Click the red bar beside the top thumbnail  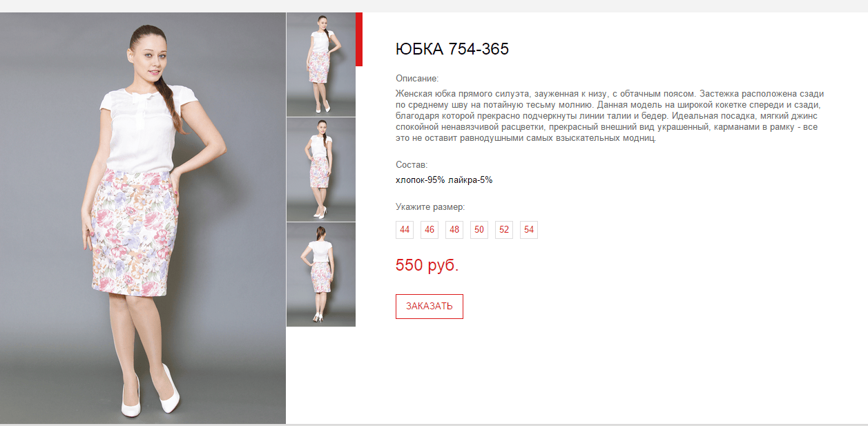click(359, 39)
